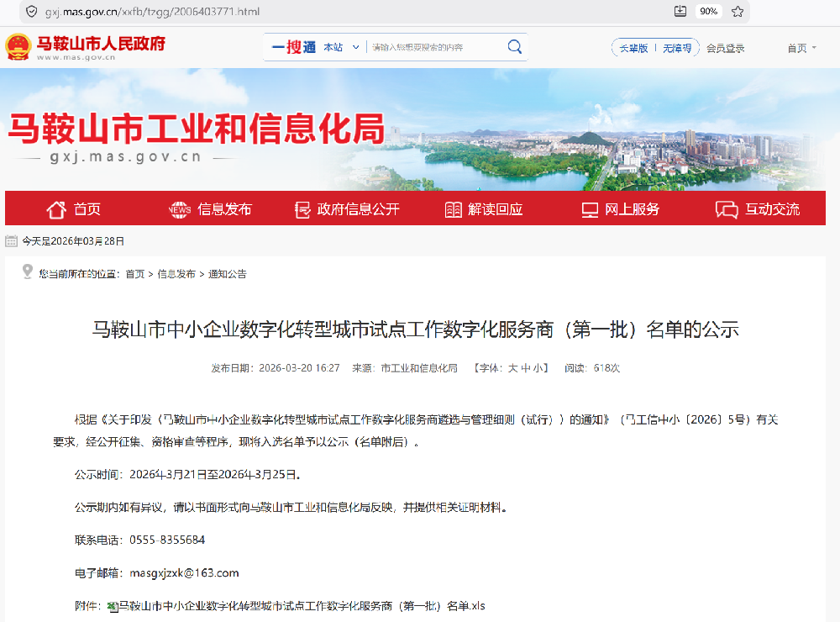Click the open-book icon next to 解读回应
Viewport: 840px width, 622px height.
454,208
